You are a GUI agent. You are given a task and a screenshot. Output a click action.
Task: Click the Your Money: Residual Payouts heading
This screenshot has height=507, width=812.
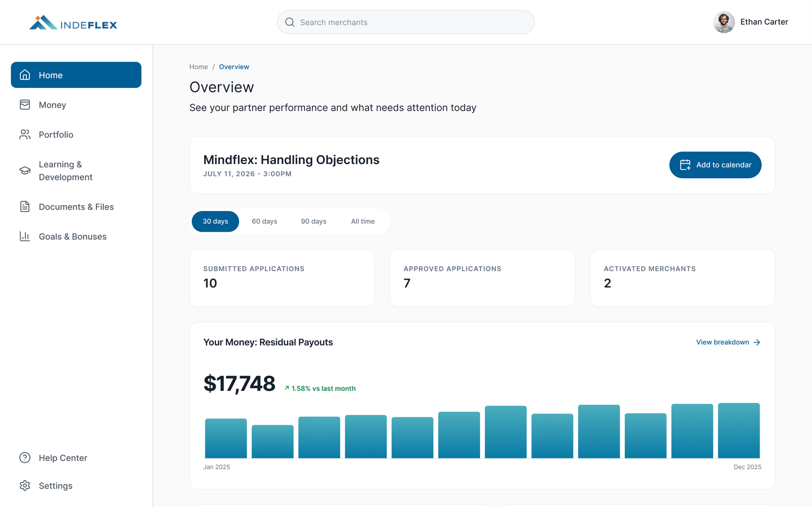268,342
